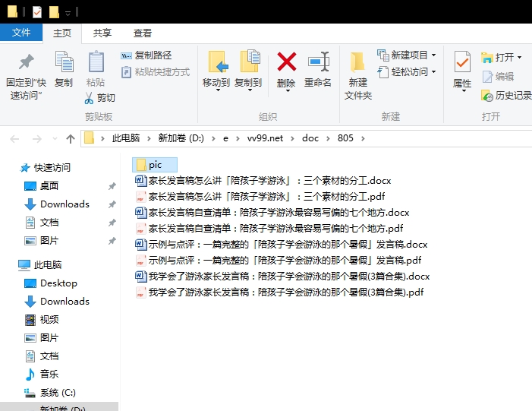
Task: Click the 此电脑 breadcrumb segment
Action: pyautogui.click(x=126, y=138)
